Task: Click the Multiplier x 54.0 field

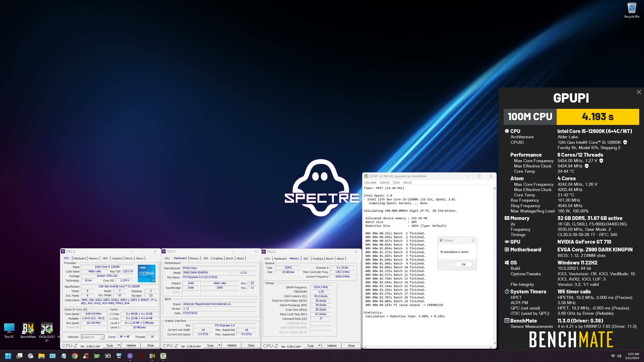Action: (93, 318)
